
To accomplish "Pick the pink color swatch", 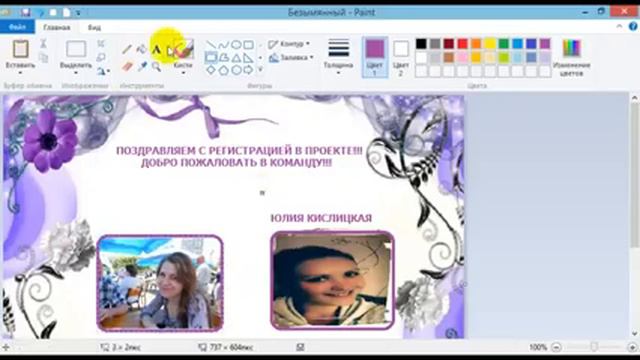I will [462, 57].
